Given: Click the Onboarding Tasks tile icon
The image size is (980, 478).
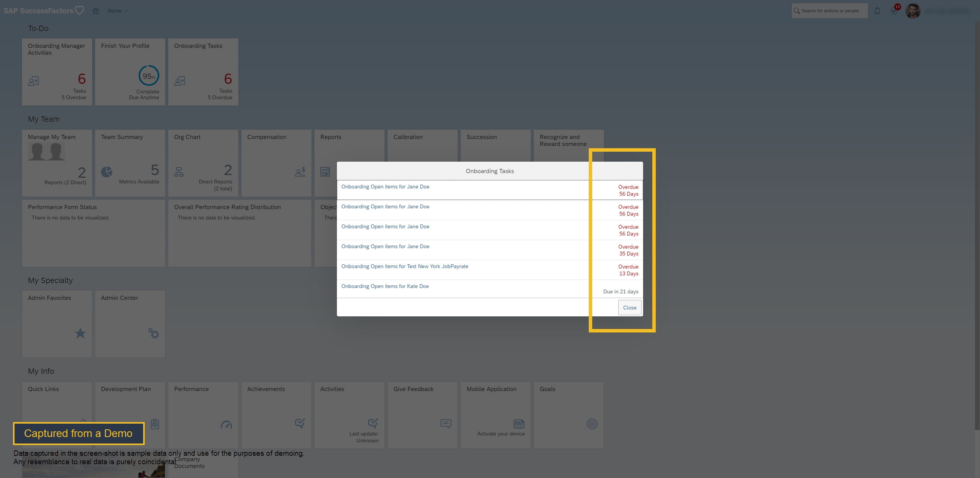Looking at the screenshot, I should [180, 81].
